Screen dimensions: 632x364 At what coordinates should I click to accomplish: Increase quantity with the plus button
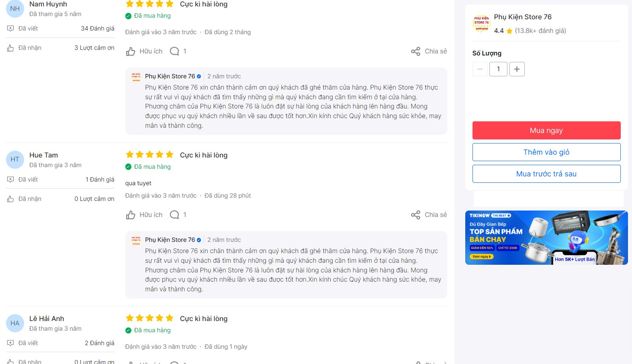[x=517, y=69]
